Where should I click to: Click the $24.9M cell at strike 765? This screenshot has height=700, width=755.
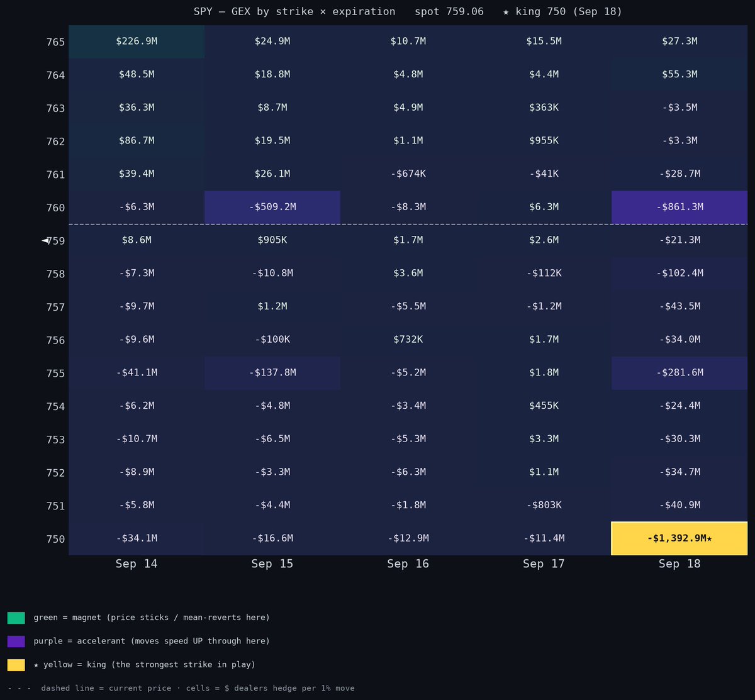(272, 42)
